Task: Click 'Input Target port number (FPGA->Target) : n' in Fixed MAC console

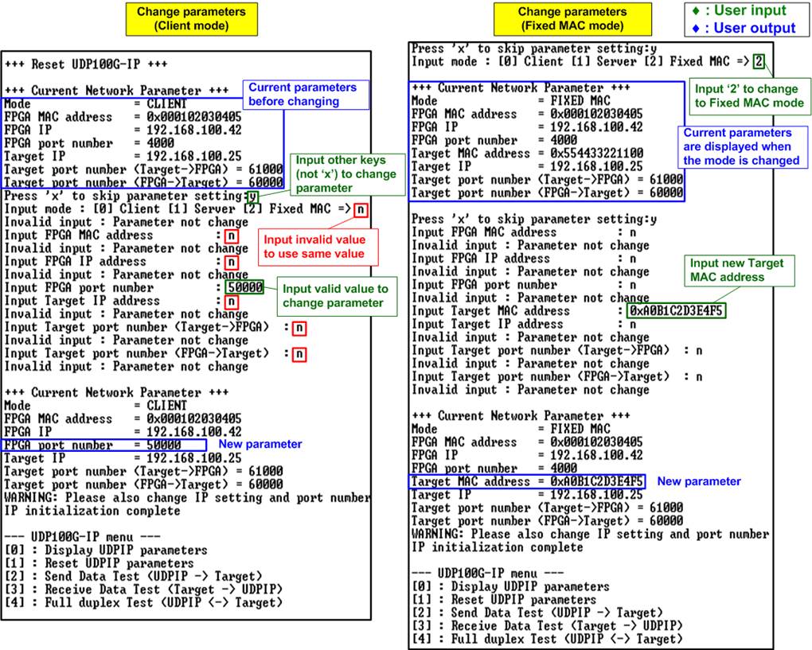Action: click(x=557, y=377)
